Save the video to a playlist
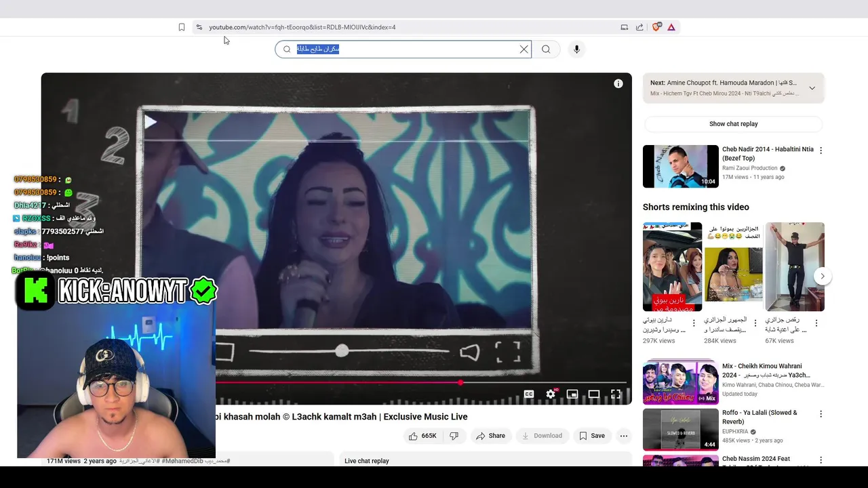The image size is (868, 488). coord(591,436)
